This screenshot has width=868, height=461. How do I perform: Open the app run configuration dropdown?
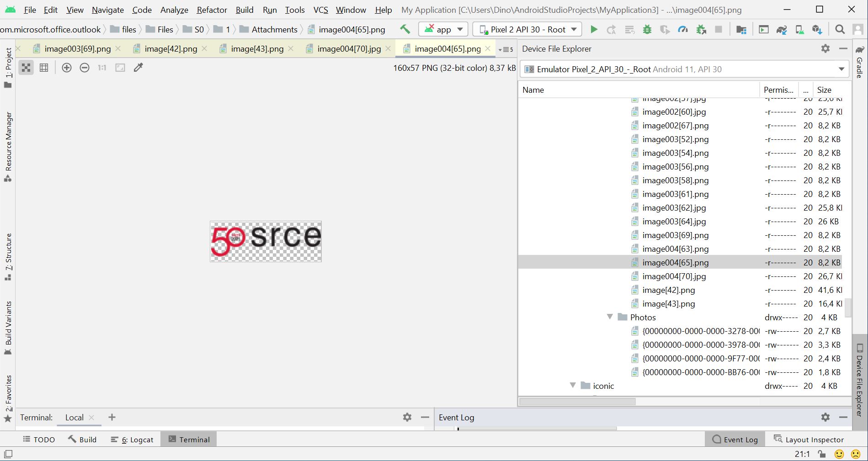(443, 30)
